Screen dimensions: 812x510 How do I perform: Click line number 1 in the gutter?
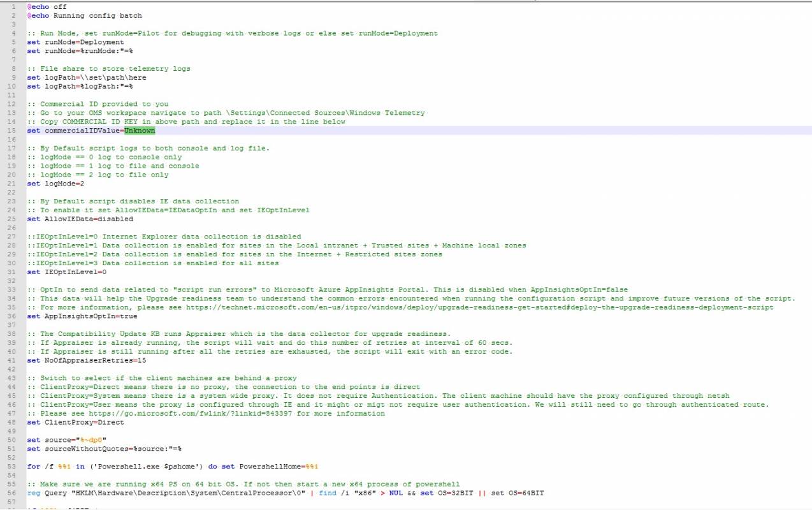pyautogui.click(x=14, y=6)
